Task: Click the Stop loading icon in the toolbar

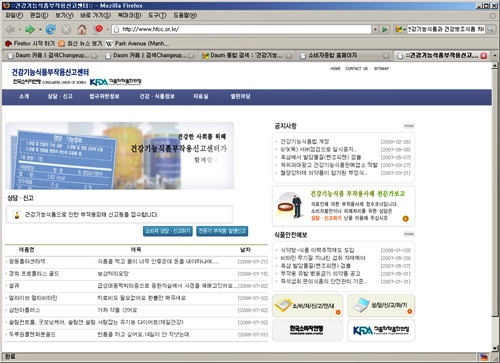Action: pos(66,30)
